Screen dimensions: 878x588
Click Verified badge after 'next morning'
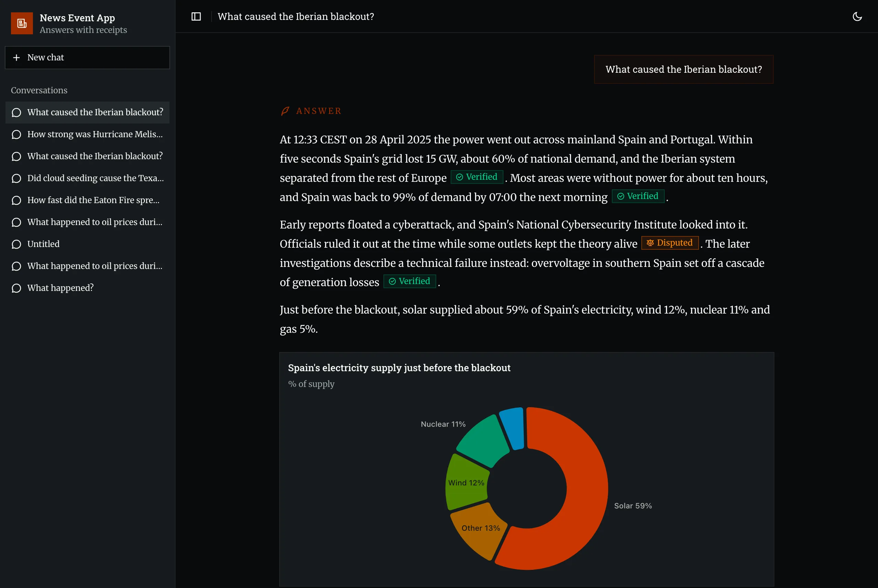[638, 196]
